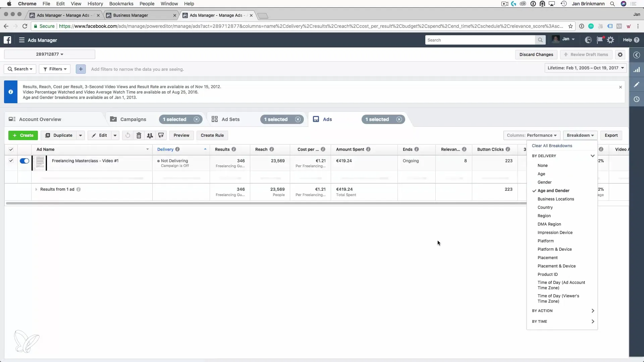Viewport: 644px width, 362px height.
Task: Open the globe notifications icon
Action: [x=588, y=40]
